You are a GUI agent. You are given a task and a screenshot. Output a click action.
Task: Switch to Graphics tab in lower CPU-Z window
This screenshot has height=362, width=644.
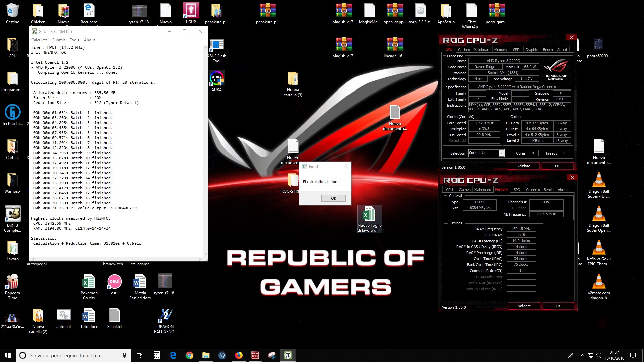[x=533, y=190]
